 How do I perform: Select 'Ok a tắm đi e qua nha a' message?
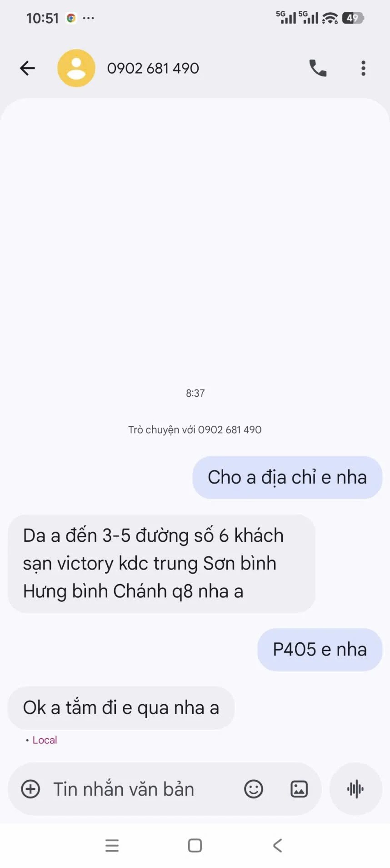click(121, 708)
